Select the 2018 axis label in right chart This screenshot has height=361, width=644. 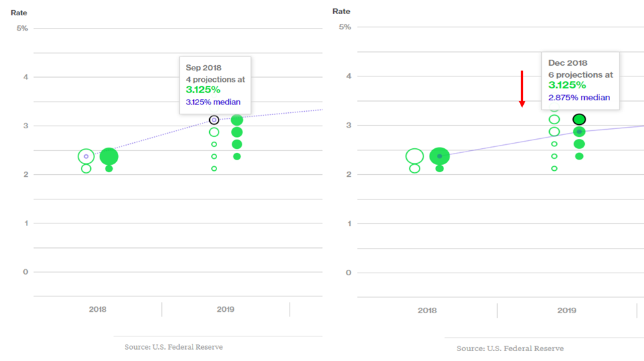[x=428, y=310]
